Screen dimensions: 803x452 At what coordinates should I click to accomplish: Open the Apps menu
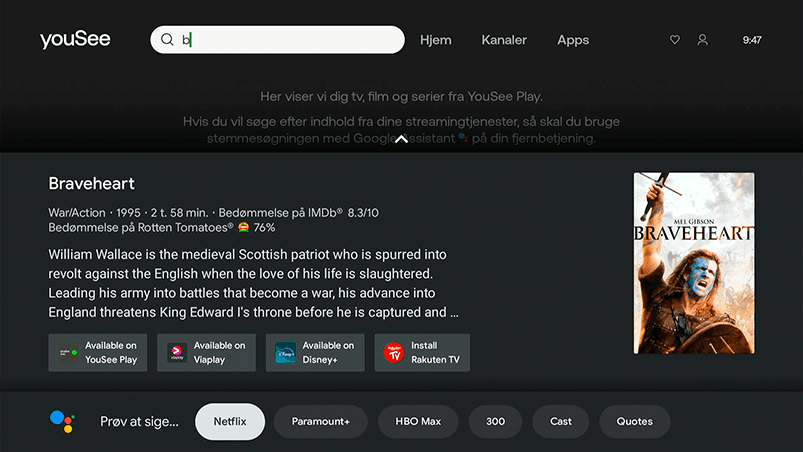(573, 40)
